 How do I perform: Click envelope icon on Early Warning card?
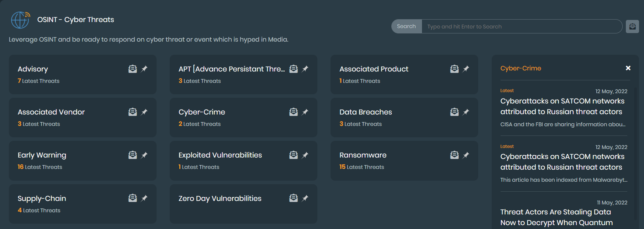pyautogui.click(x=132, y=155)
